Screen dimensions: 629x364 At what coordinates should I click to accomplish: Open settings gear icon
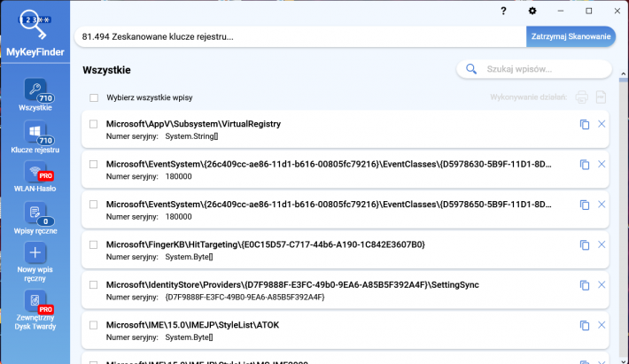coord(532,11)
